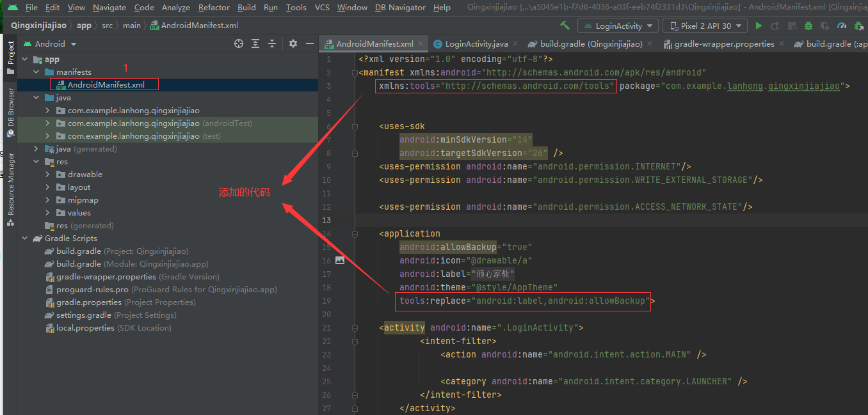Open the Refactor menu
868x415 pixels.
point(214,8)
